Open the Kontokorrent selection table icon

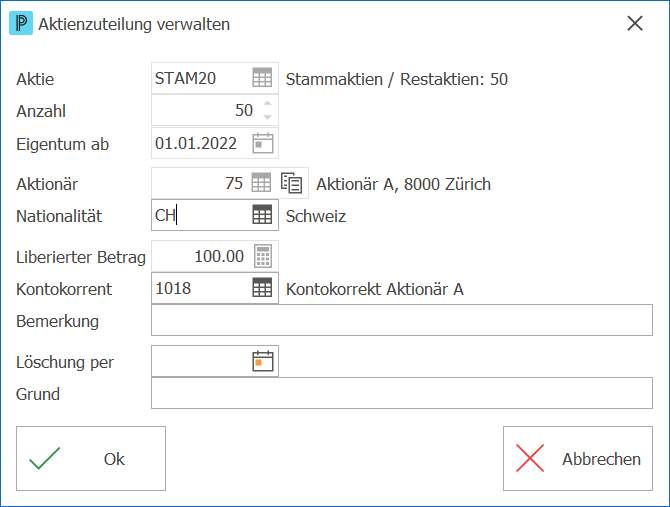(262, 287)
